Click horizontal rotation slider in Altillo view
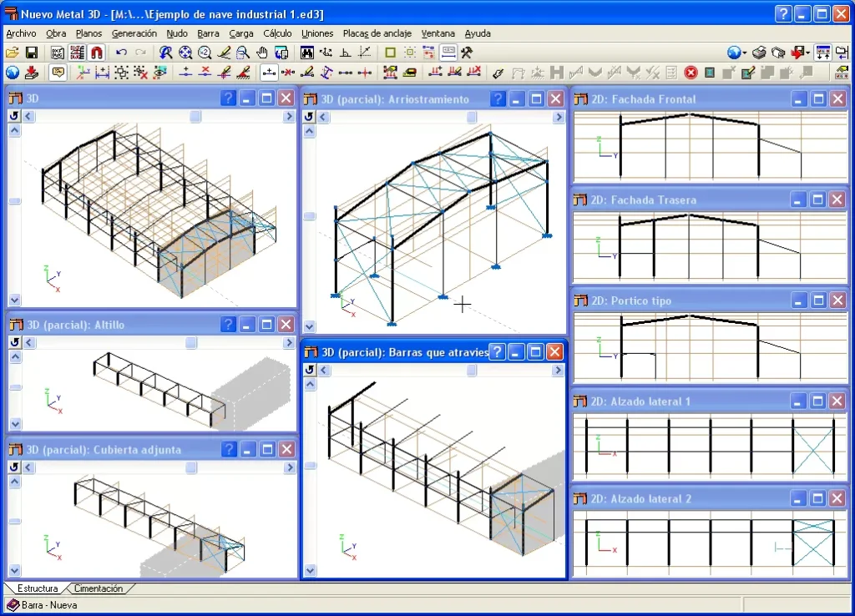Image resolution: width=855 pixels, height=616 pixels. [x=191, y=342]
